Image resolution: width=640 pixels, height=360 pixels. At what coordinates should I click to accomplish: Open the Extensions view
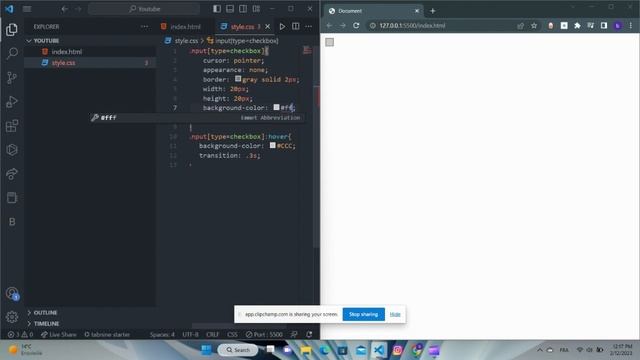[12, 126]
